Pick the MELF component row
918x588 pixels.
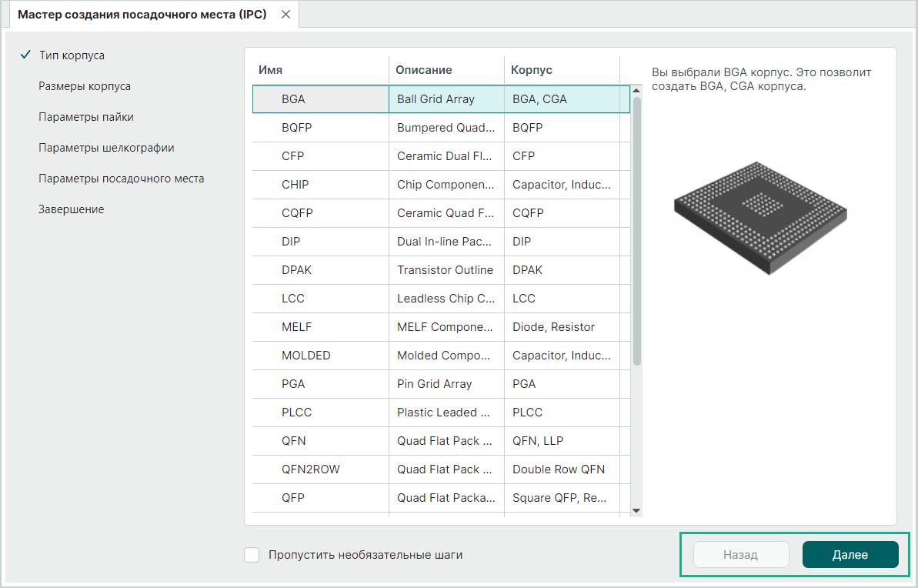(296, 327)
